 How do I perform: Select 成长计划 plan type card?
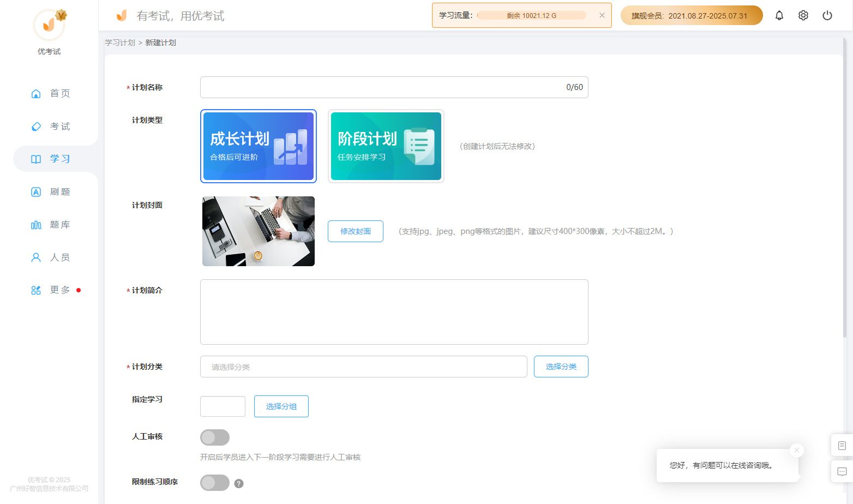[259, 146]
